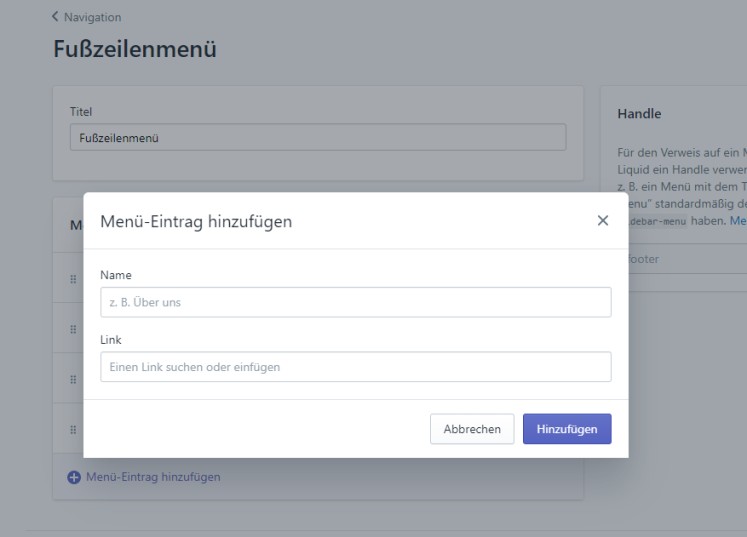The width and height of the screenshot is (747, 537).
Task: Focus the Name field in the dialog
Action: click(355, 302)
